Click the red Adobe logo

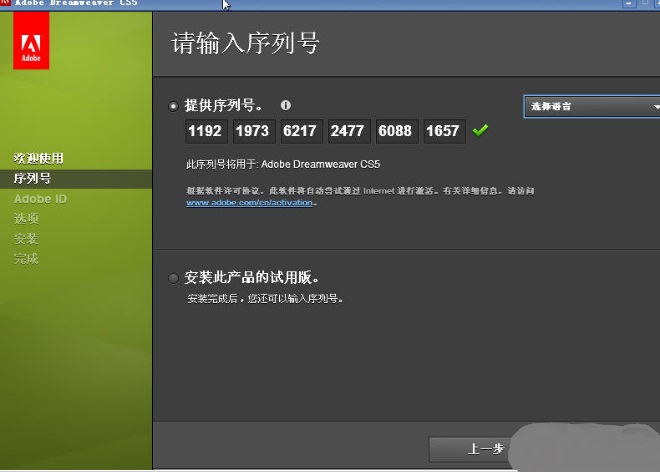(30, 46)
